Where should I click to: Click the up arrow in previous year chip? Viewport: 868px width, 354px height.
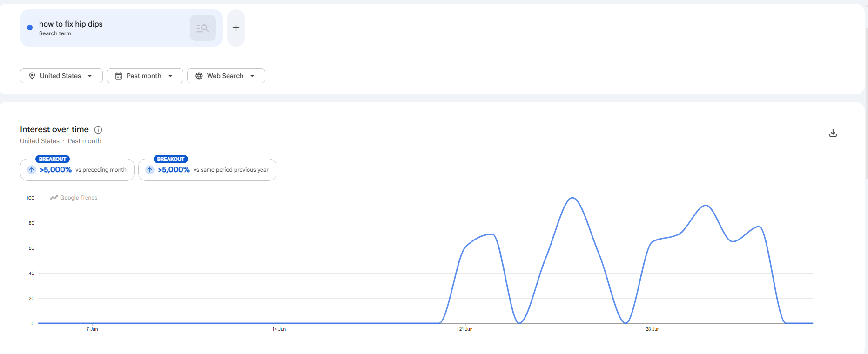pos(150,170)
